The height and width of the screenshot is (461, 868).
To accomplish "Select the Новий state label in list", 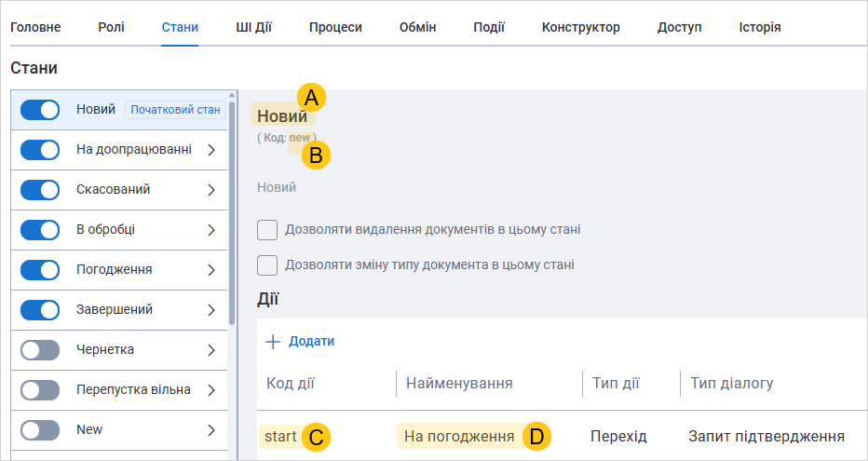I will [x=96, y=110].
